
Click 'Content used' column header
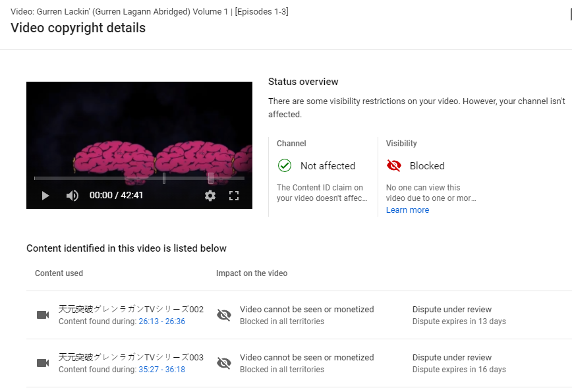click(x=59, y=273)
